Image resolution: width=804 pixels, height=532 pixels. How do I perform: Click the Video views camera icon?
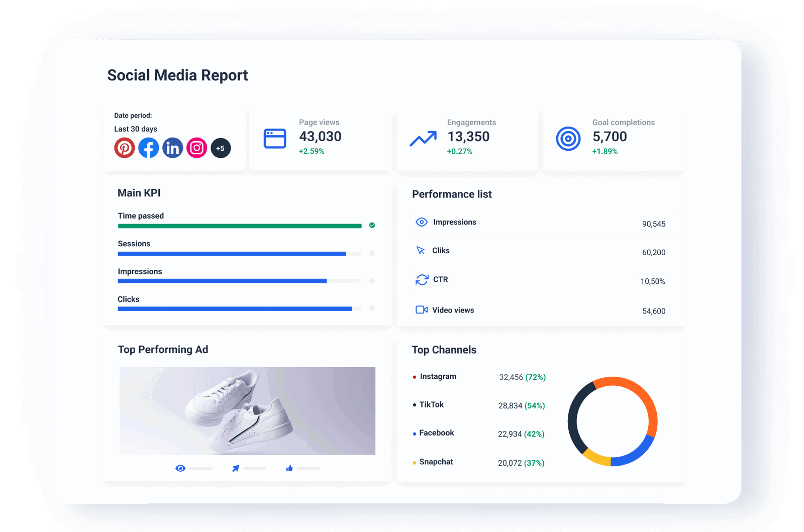click(421, 310)
